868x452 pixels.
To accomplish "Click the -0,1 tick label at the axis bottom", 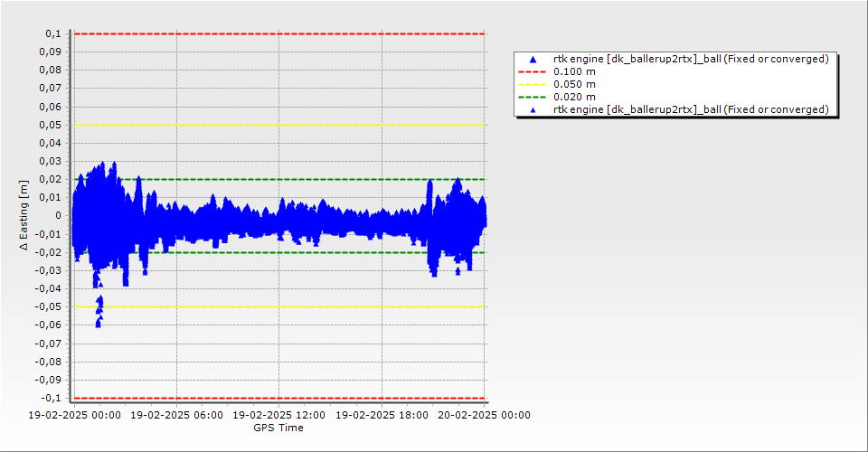I will tap(51, 398).
